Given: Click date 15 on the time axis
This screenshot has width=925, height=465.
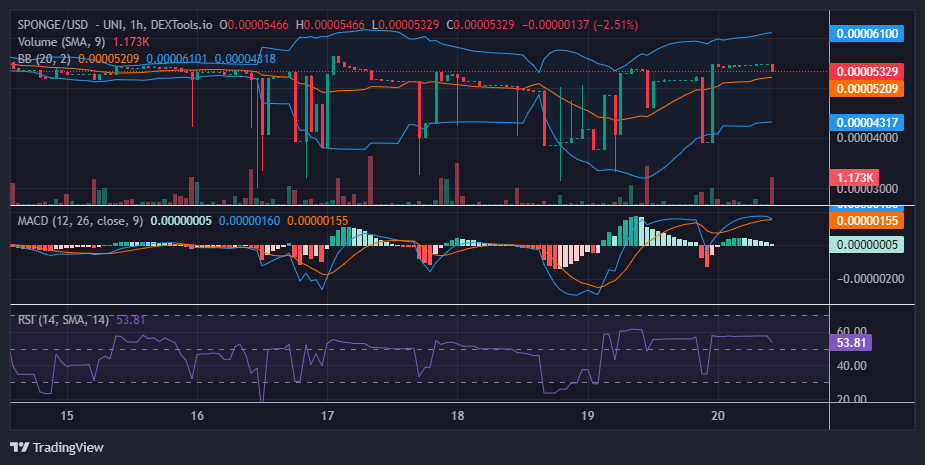Looking at the screenshot, I should (x=67, y=415).
